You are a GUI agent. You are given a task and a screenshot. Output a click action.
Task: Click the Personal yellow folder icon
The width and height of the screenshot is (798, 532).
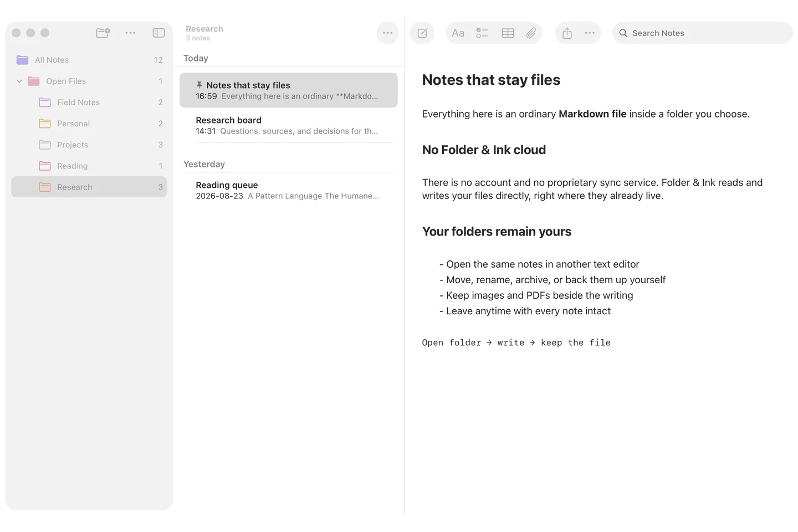coord(45,123)
